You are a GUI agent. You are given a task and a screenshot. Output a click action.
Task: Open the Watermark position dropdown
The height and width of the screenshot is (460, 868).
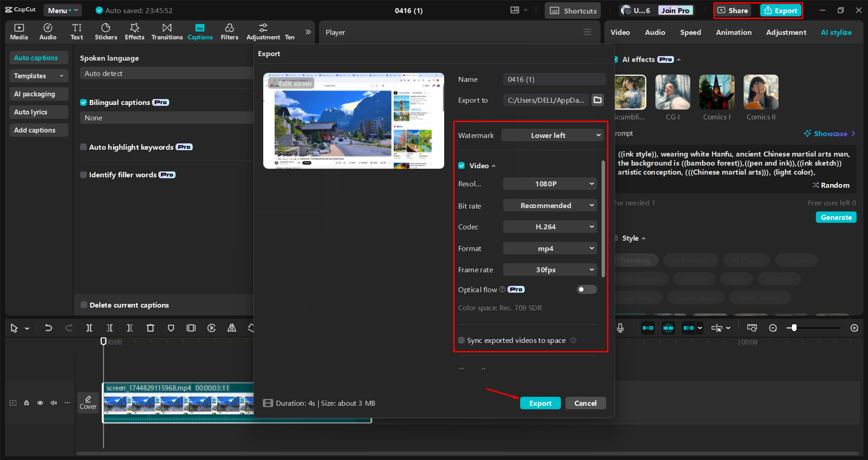coord(552,135)
